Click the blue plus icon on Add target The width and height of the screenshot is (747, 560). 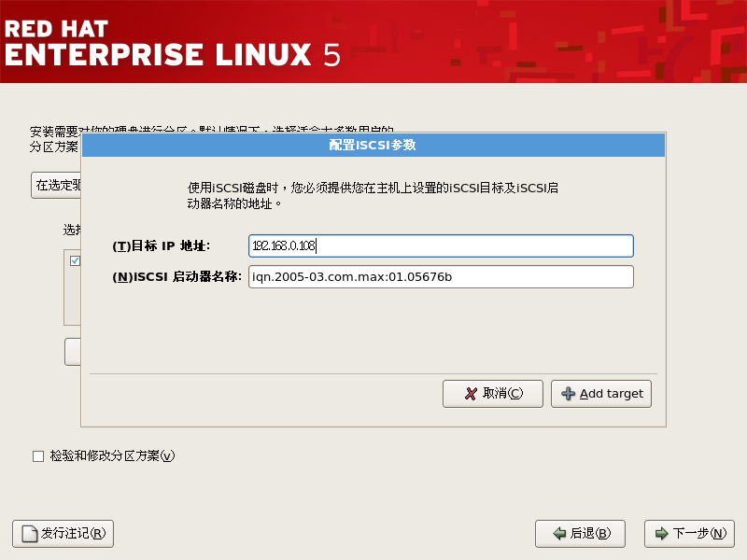coord(568,393)
